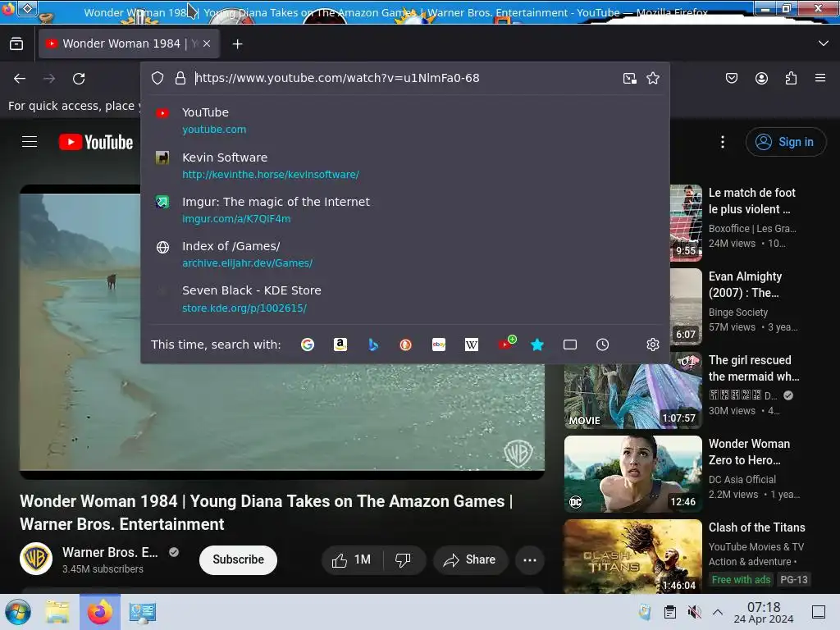Open the Firefox application hamburger menu
The width and height of the screenshot is (840, 630).
tap(820, 78)
